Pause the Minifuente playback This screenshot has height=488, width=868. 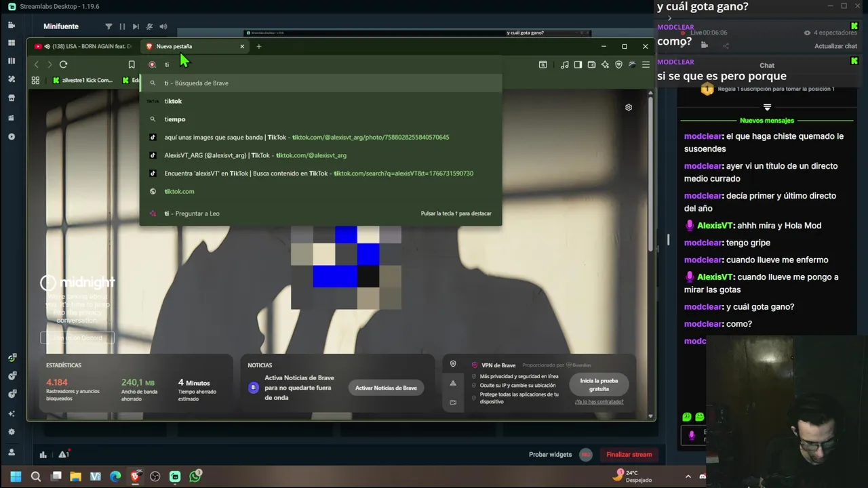(122, 26)
